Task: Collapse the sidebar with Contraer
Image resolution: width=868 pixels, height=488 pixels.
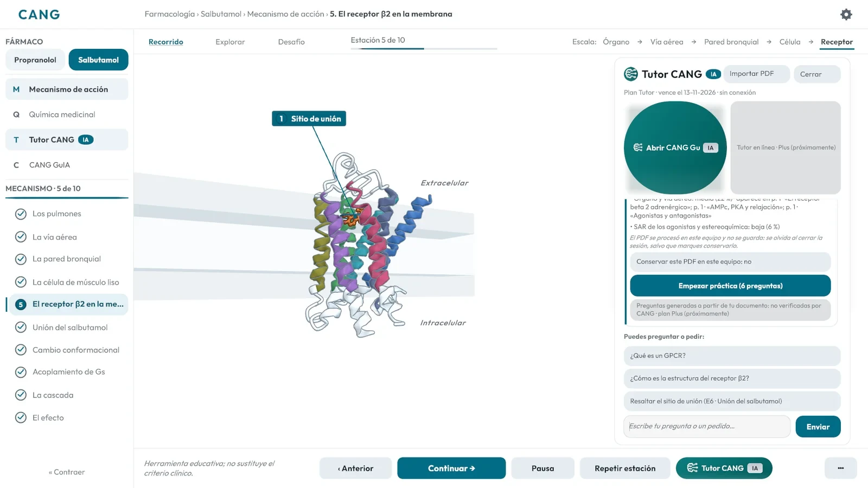Action: (67, 472)
